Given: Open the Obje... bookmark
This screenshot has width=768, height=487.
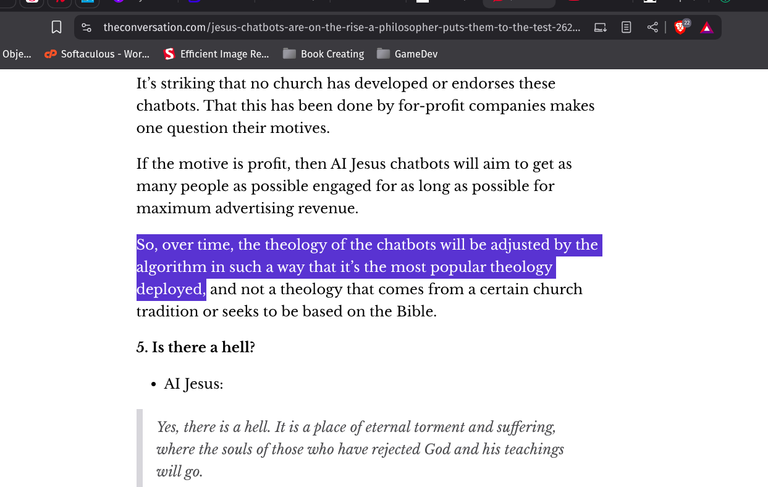Looking at the screenshot, I should tap(16, 54).
